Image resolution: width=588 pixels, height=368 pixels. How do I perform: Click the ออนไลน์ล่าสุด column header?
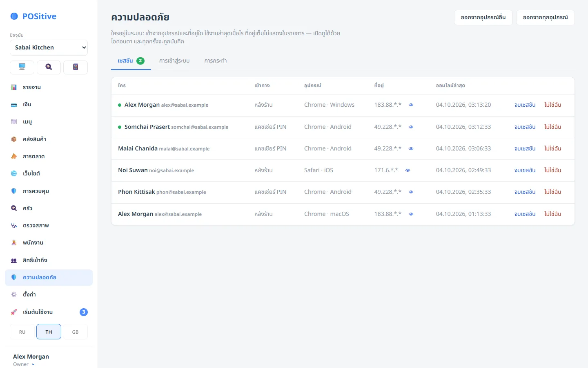tap(450, 85)
